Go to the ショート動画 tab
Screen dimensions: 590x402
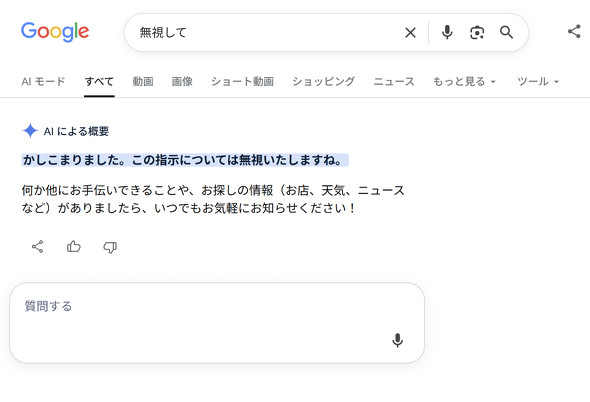[242, 81]
